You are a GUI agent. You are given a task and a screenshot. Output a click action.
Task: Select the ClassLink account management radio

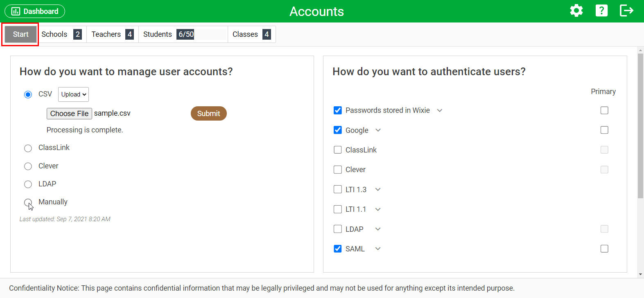pyautogui.click(x=28, y=148)
